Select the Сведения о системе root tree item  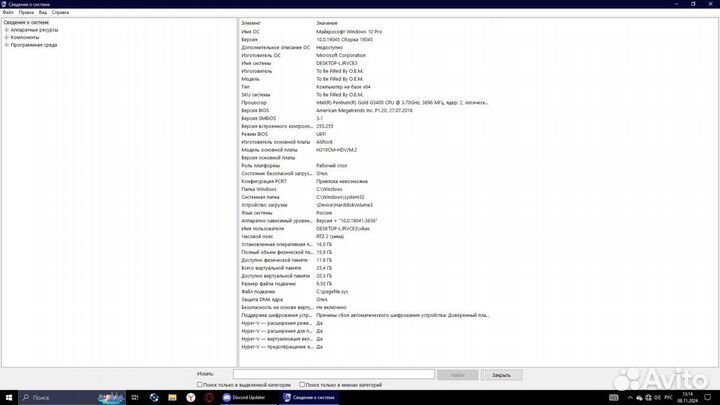tap(27, 22)
